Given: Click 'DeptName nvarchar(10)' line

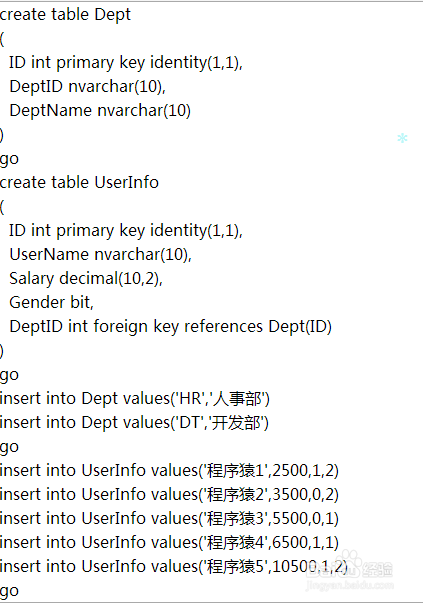Looking at the screenshot, I should 100,111.
